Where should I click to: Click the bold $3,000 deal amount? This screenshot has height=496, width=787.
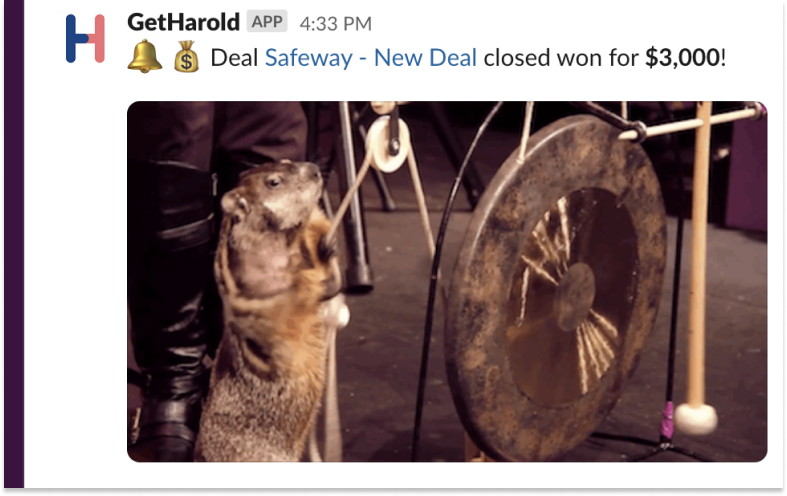683,58
